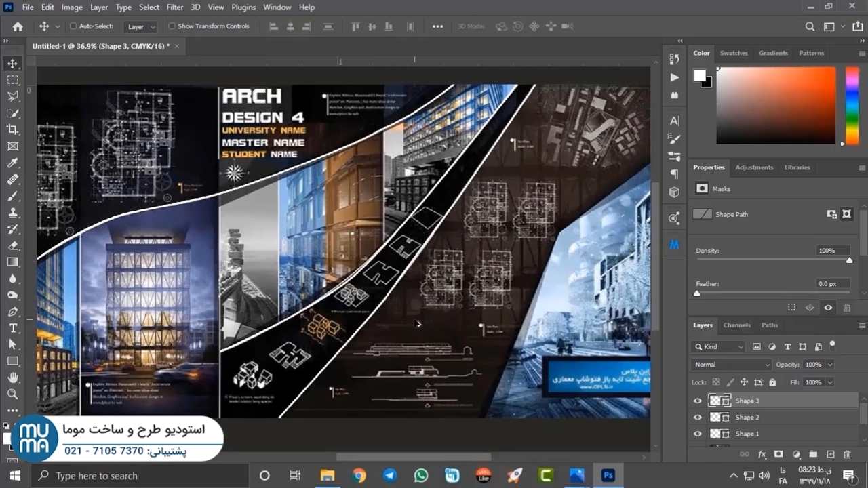The height and width of the screenshot is (488, 868).
Task: Select the Shape 1 layer
Action: [747, 434]
